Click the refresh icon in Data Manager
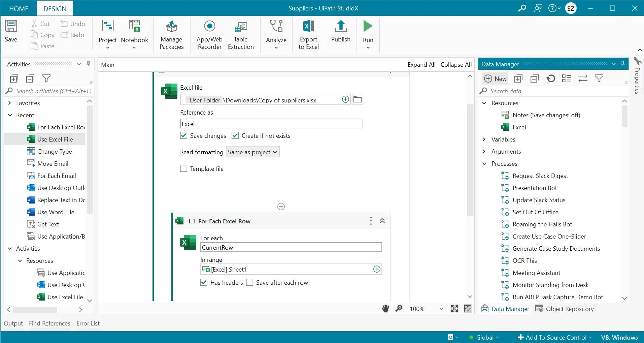The width and height of the screenshot is (644, 343). point(551,79)
